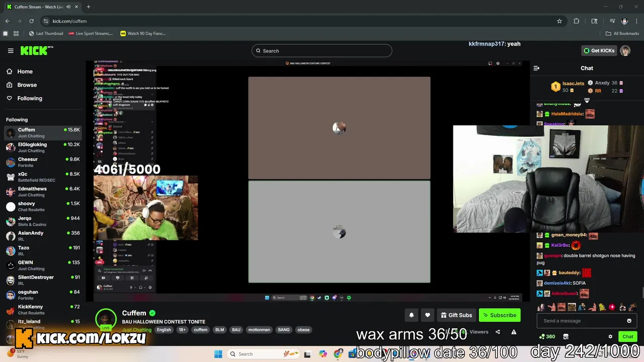Open xQc channel in following list
The width and height of the screenshot is (644, 362).
43,176
